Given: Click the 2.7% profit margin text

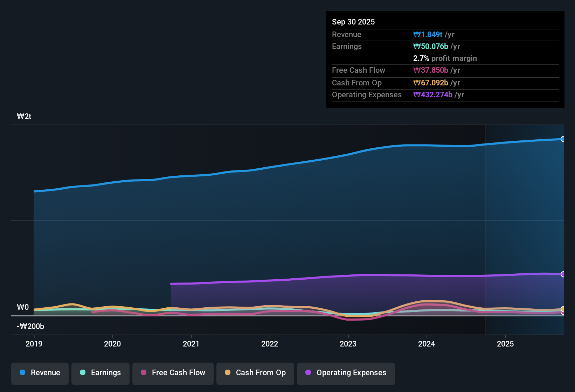Looking at the screenshot, I should click(445, 58).
